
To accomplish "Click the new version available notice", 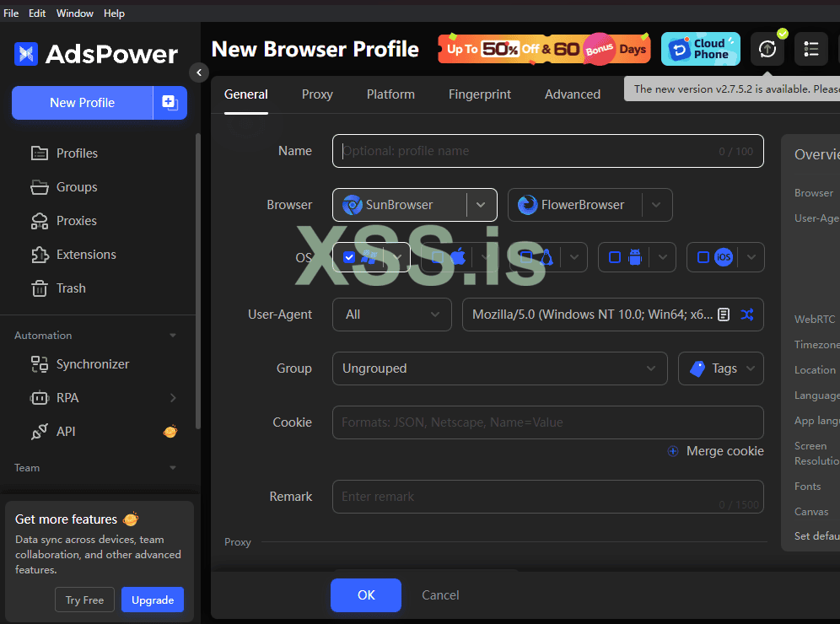I will pyautogui.click(x=732, y=89).
